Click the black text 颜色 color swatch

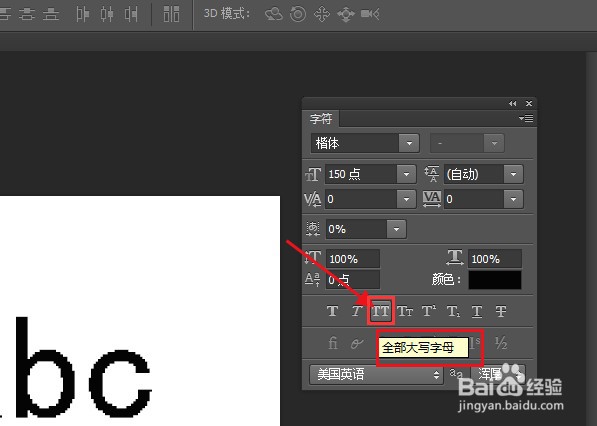(495, 280)
